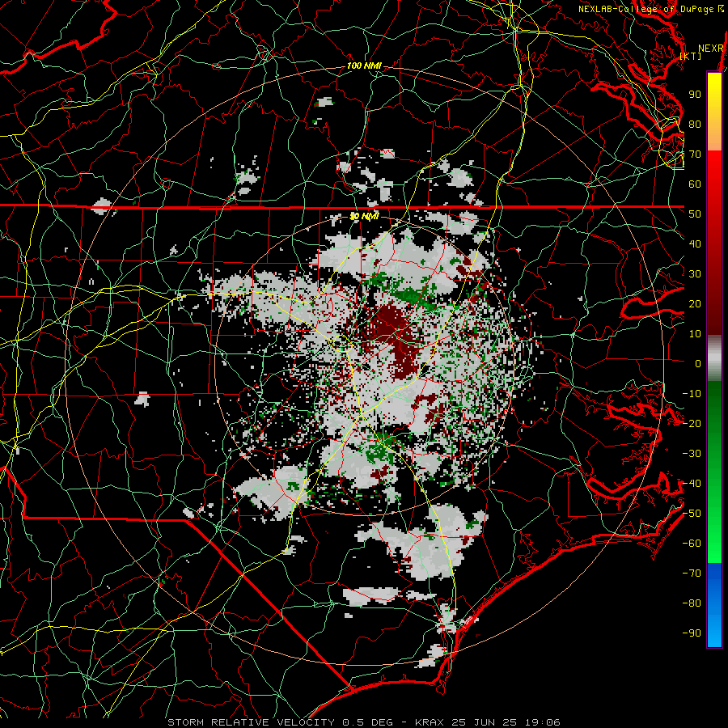The width and height of the screenshot is (728, 728).
Task: Pick the orange segment of color bar
Action: [x=714, y=138]
